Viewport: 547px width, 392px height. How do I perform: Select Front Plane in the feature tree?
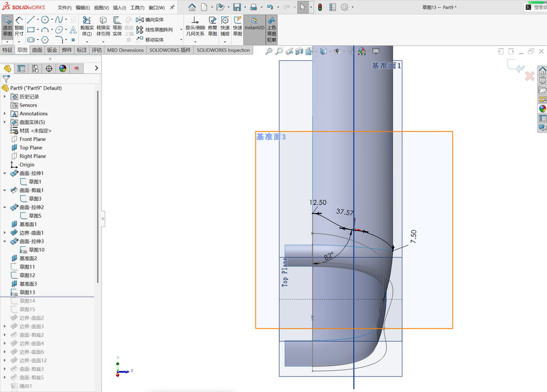pyautogui.click(x=33, y=139)
